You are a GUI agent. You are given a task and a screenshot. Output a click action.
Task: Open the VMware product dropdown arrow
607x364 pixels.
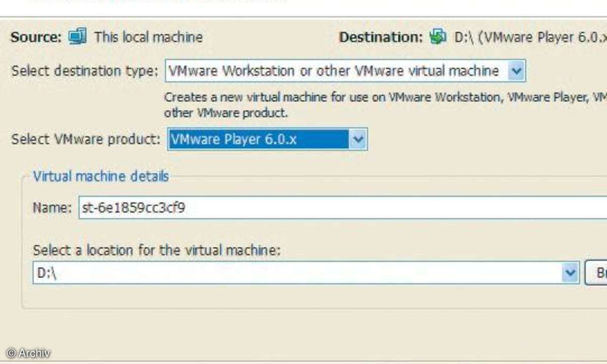[358, 140]
